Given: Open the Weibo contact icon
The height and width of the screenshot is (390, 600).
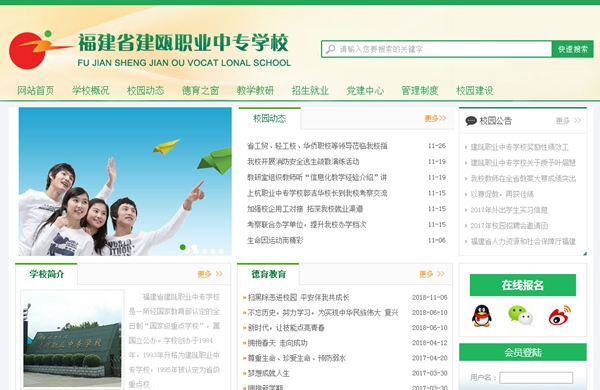Looking at the screenshot, I should click(560, 315).
